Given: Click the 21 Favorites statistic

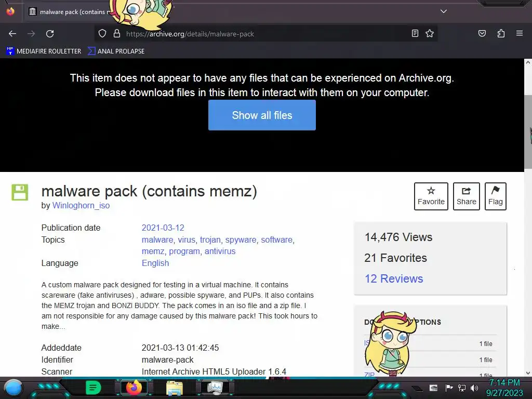Looking at the screenshot, I should point(395,258).
